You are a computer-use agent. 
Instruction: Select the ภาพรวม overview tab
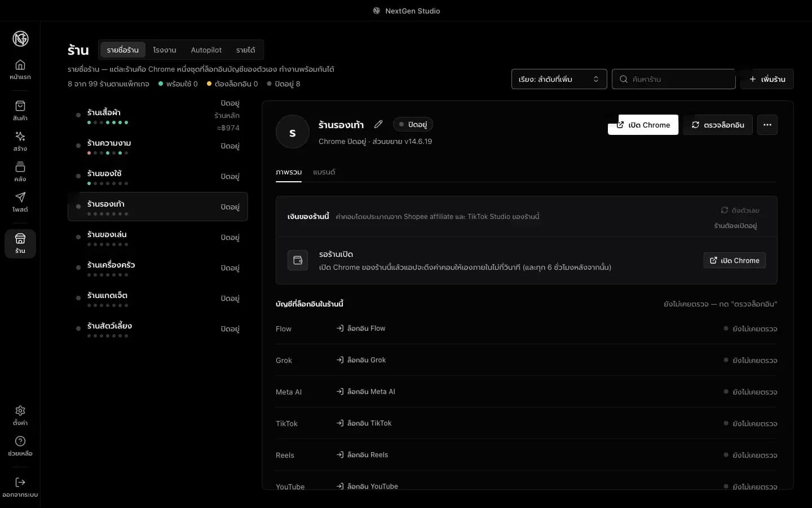[289, 172]
